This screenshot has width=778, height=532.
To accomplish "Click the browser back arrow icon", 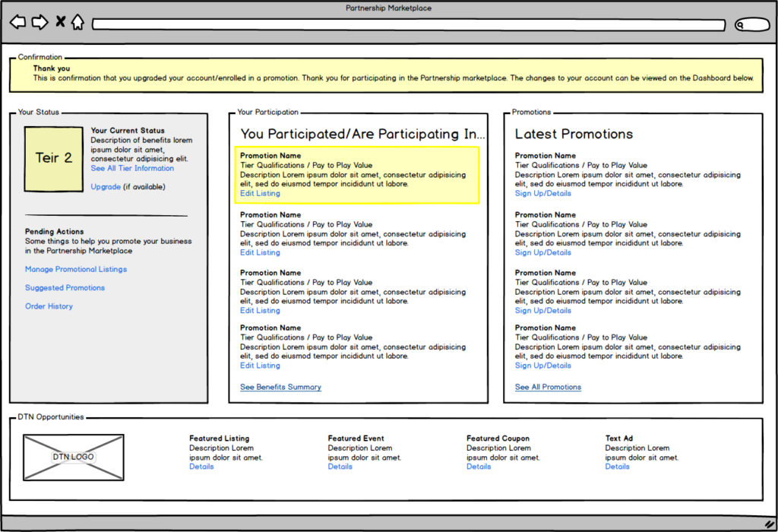I will point(17,23).
